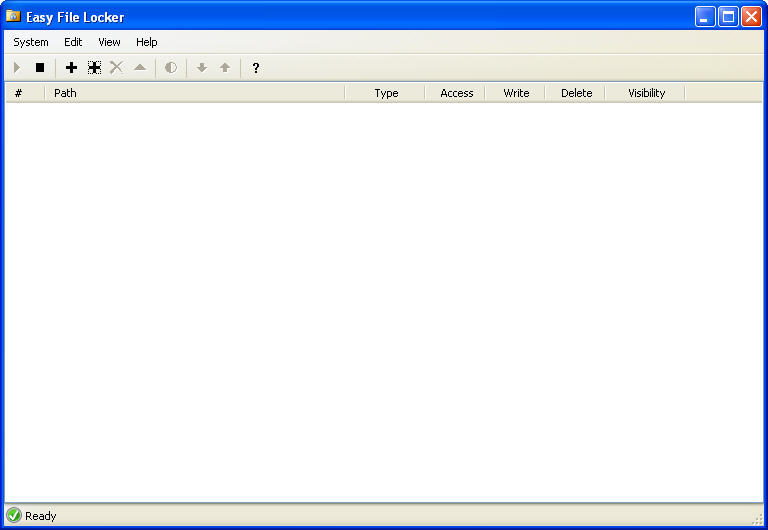Open the View menu
768x530 pixels.
coord(109,42)
